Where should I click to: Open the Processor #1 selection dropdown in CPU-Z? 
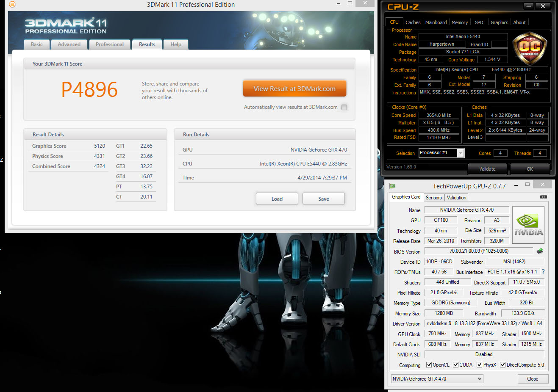(442, 153)
